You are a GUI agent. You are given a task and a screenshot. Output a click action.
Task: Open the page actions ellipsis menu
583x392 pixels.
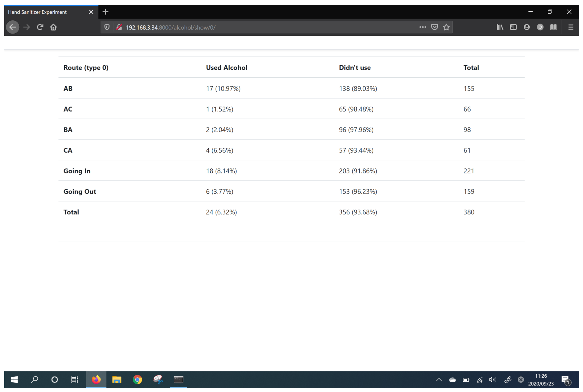[x=423, y=27]
